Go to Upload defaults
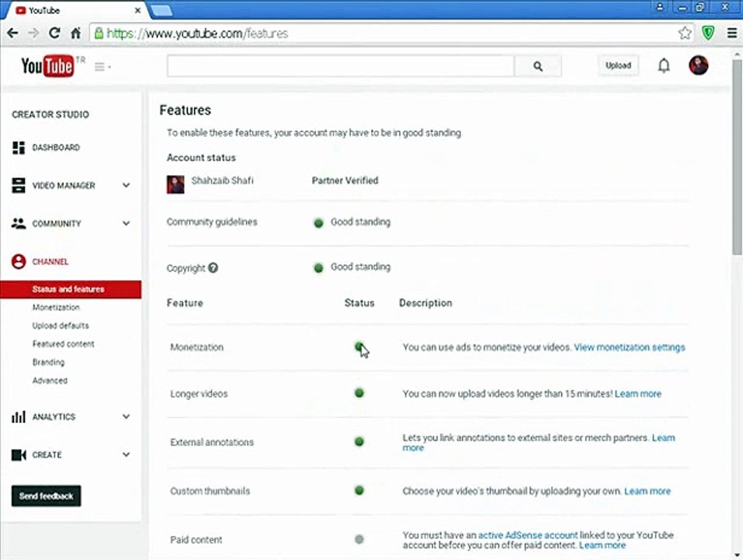 tap(60, 325)
